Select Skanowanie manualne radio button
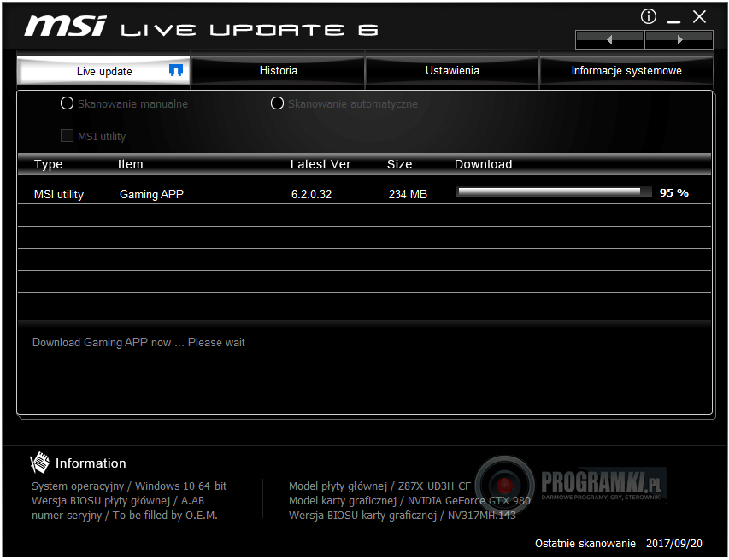 [67, 103]
